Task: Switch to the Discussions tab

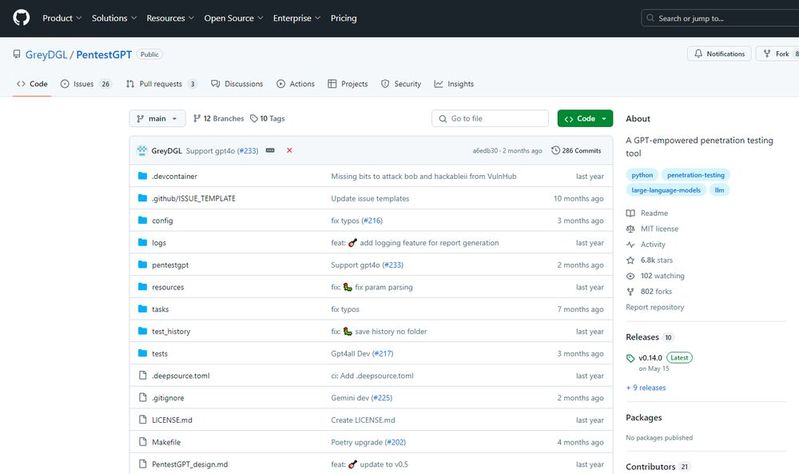Action: (x=237, y=84)
